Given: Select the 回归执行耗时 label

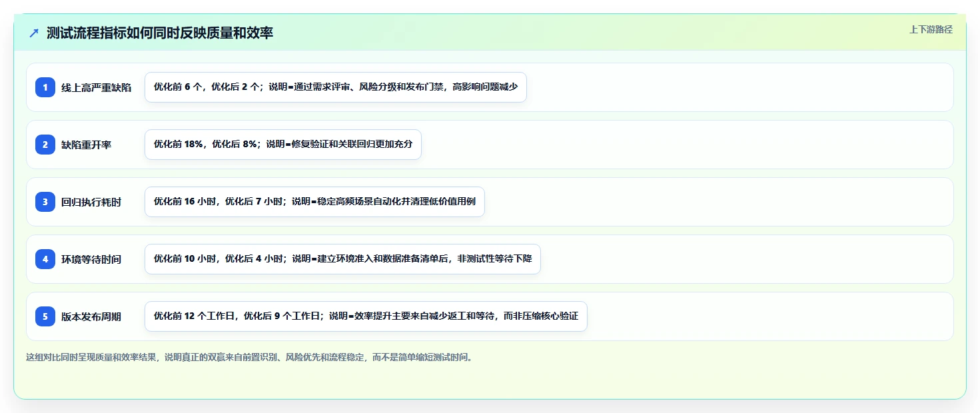Looking at the screenshot, I should point(91,202).
